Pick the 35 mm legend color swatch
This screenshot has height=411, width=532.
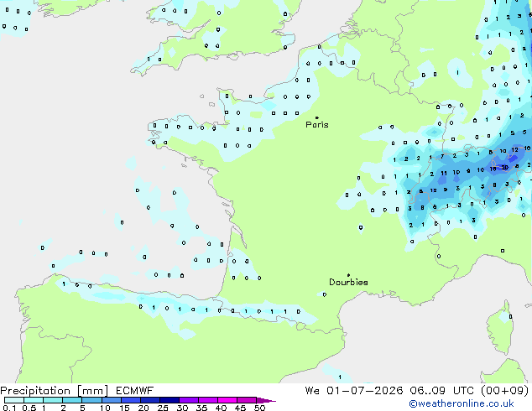pos(207,400)
